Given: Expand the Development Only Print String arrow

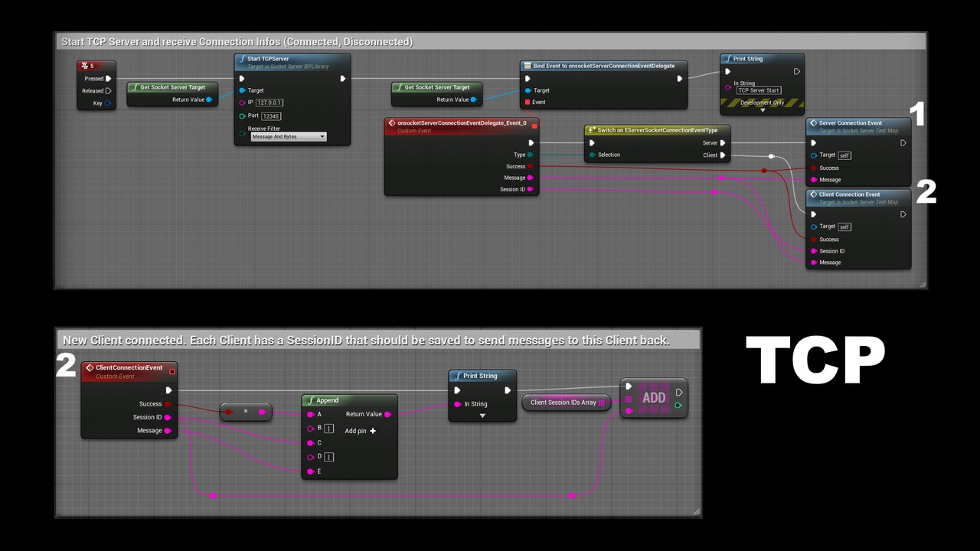Looking at the screenshot, I should pyautogui.click(x=762, y=110).
